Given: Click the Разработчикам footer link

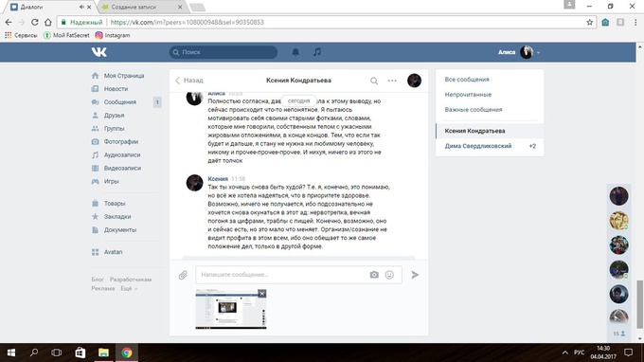Looking at the screenshot, I should 131,280.
